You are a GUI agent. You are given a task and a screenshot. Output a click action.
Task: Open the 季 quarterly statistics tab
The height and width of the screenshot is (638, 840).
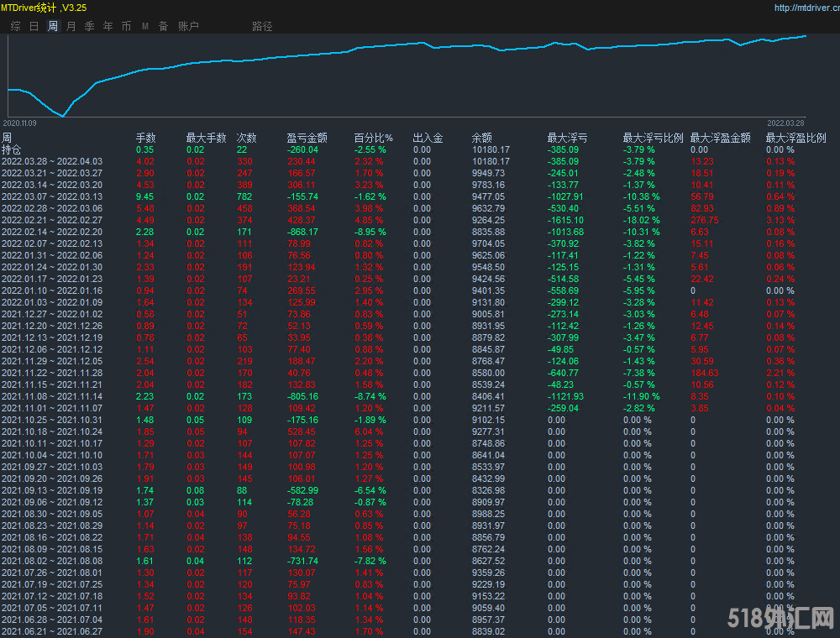click(x=90, y=26)
